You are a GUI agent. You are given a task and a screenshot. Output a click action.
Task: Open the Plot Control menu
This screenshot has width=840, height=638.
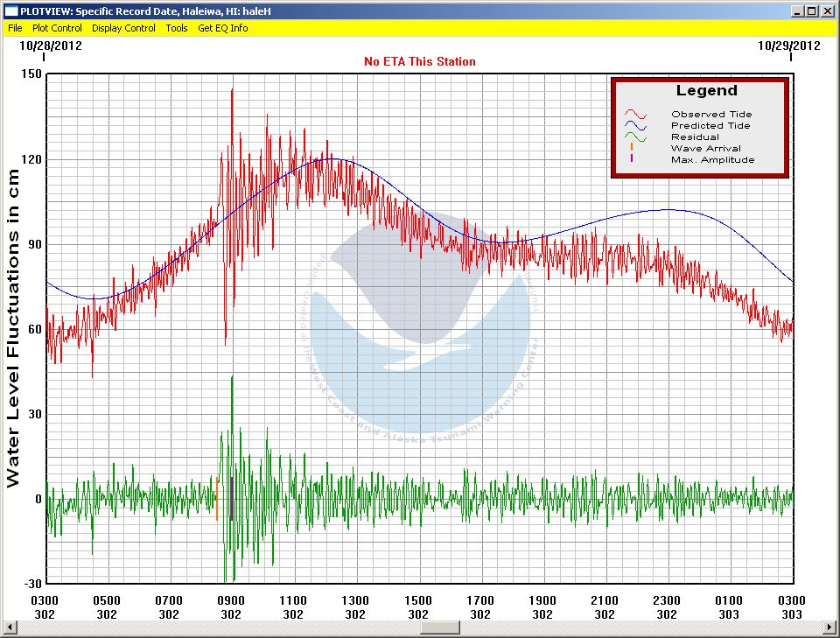[x=57, y=28]
